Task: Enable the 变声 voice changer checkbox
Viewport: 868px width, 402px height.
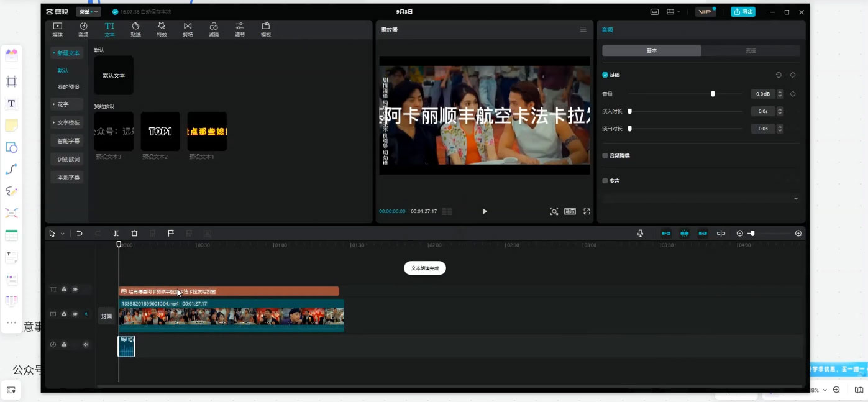Action: [605, 181]
